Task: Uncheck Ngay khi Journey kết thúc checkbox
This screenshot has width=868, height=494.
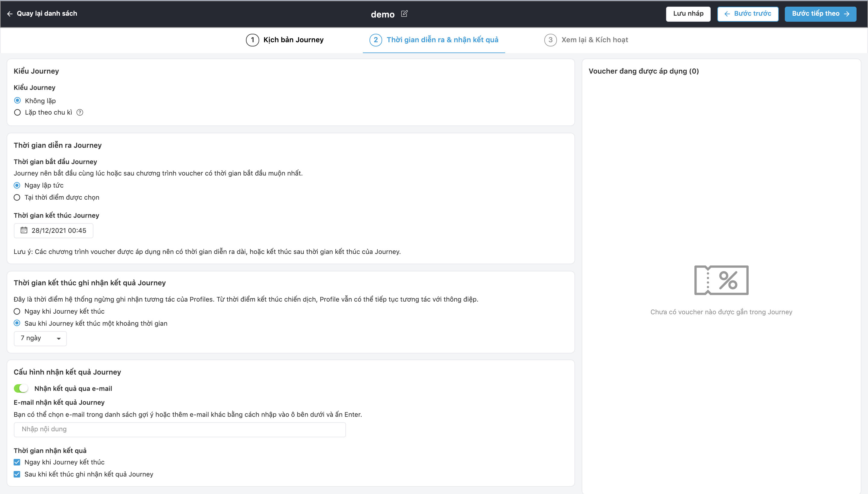Action: click(17, 462)
